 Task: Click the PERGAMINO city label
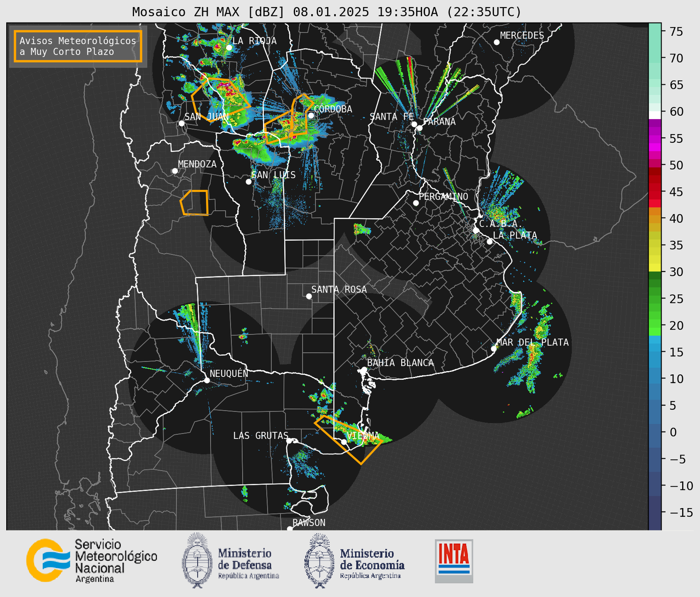444,196
